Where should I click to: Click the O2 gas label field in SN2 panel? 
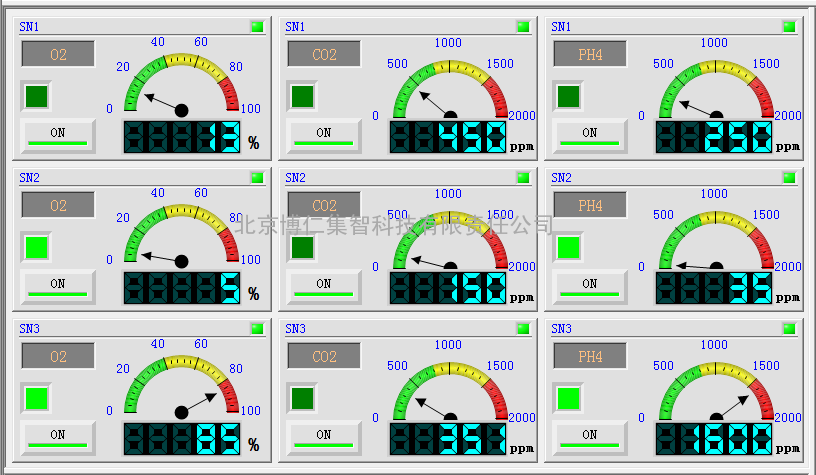click(58, 205)
